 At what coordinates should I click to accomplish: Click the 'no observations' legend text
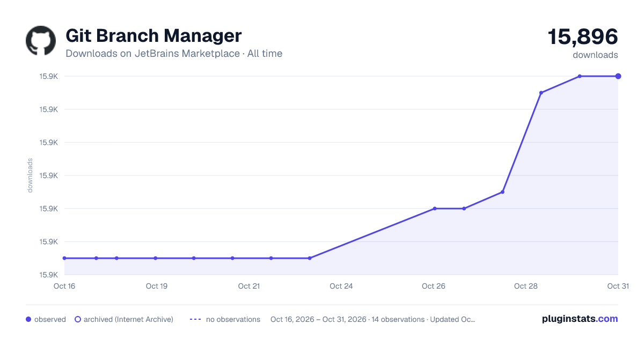click(x=233, y=319)
